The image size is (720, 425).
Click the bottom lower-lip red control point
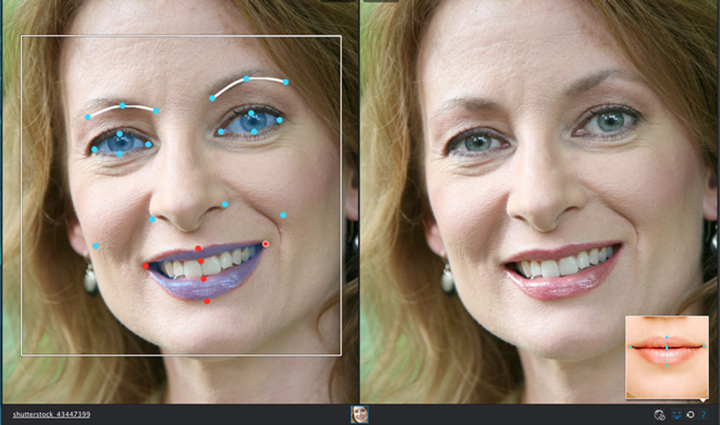(207, 300)
